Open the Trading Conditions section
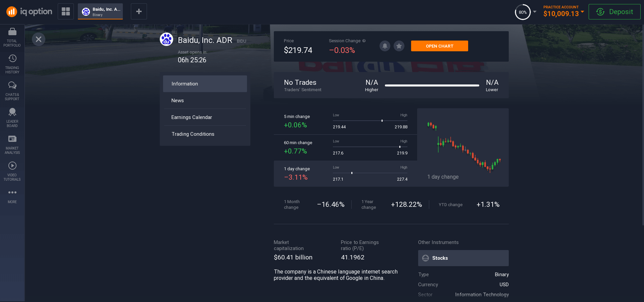The image size is (644, 302). pyautogui.click(x=205, y=134)
